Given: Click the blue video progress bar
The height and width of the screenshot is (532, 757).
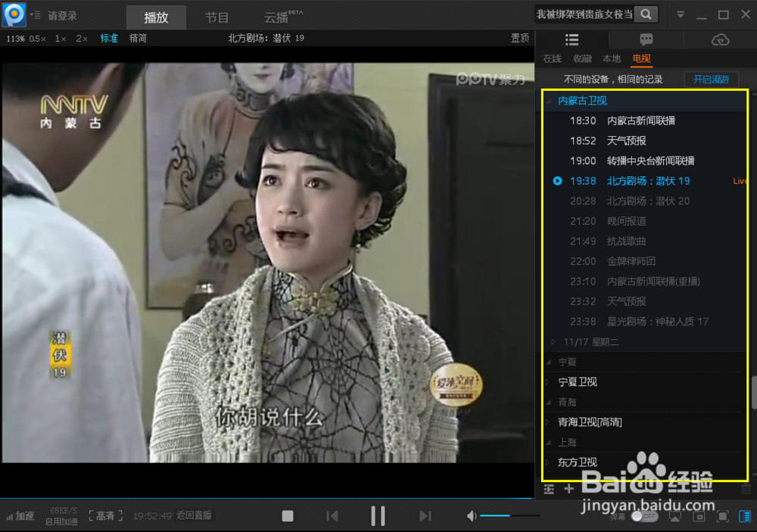Looking at the screenshot, I should [x=266, y=498].
